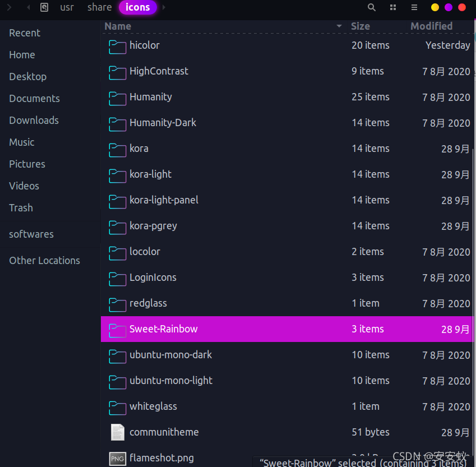
Task: Switch to grid view icon
Action: 393,7
